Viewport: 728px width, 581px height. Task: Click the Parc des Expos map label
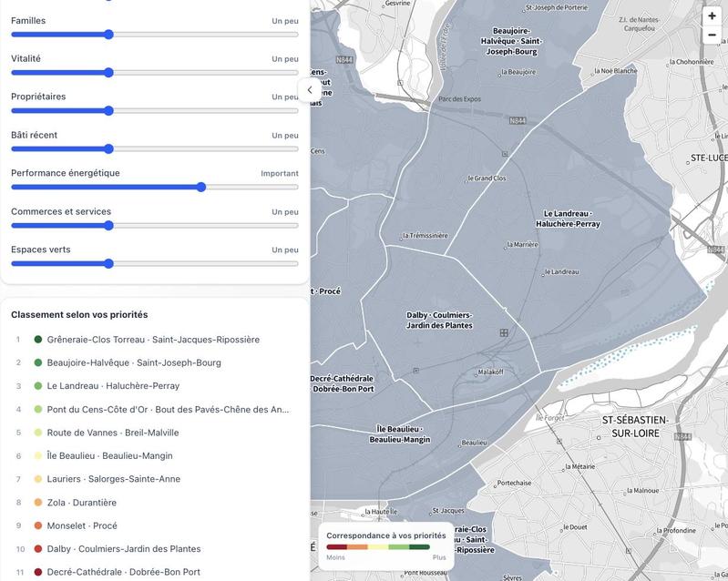(x=459, y=99)
